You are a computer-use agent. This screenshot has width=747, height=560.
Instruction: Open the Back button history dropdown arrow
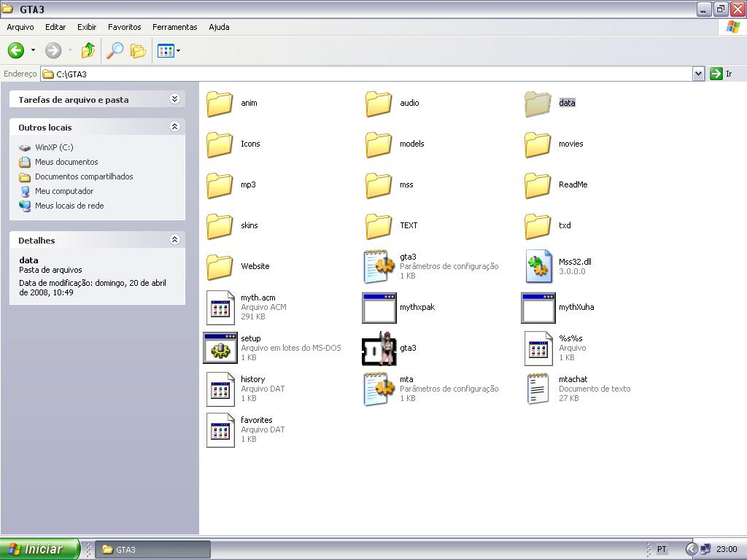click(33, 50)
